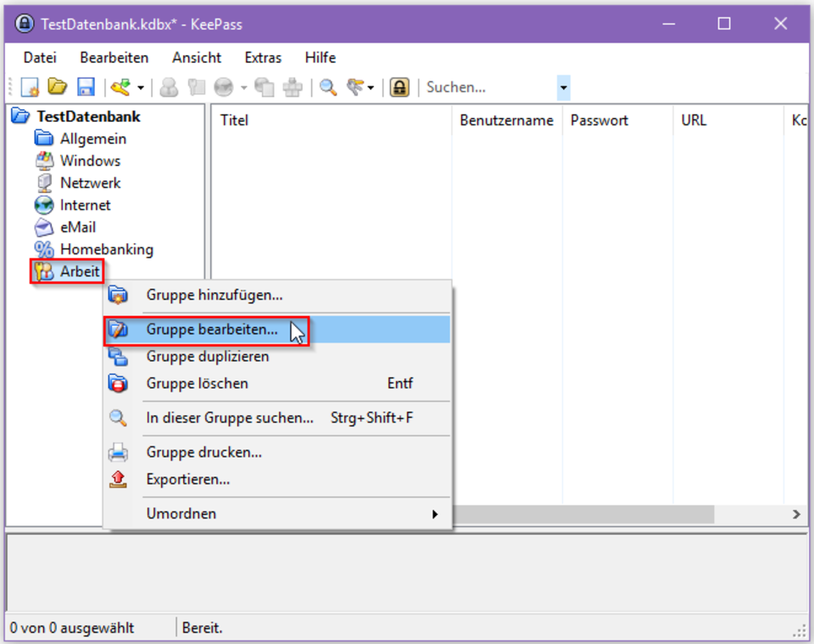Choose Gruppe drucken... from context menu

tap(278, 452)
